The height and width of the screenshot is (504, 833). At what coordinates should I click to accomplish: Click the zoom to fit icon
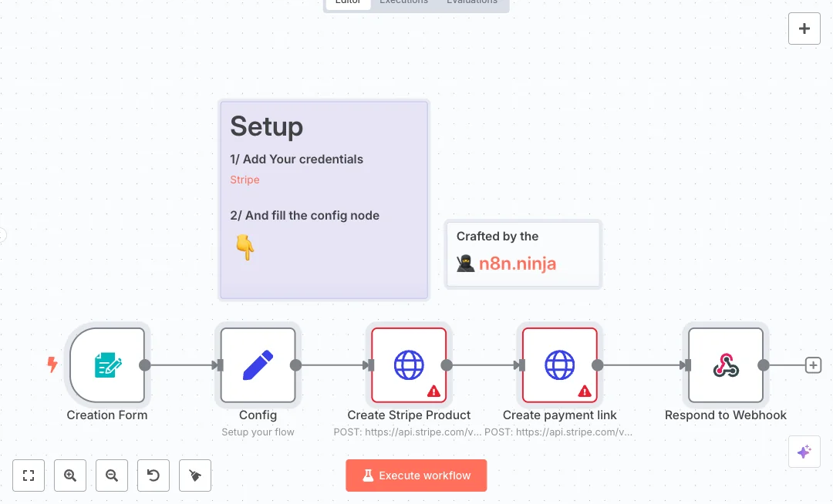pos(29,475)
